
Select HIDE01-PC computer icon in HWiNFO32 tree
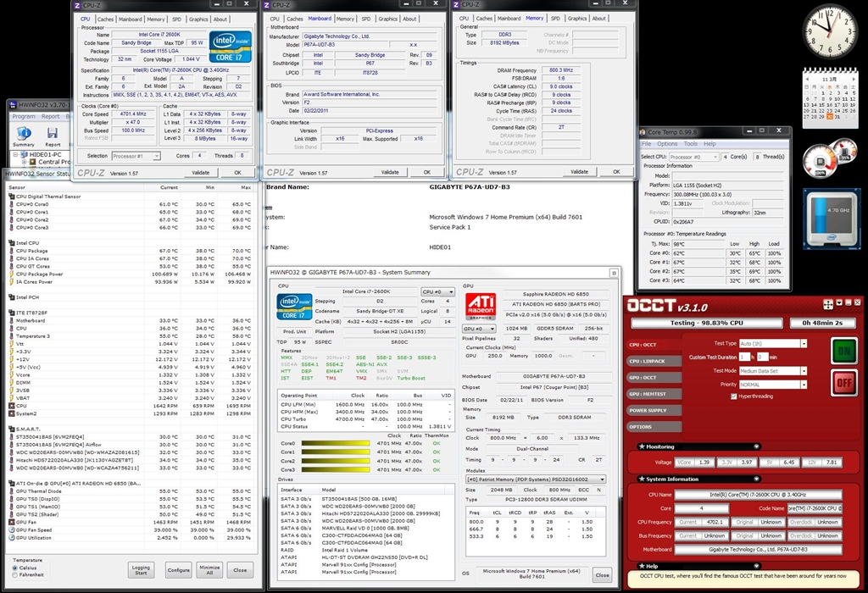pos(24,154)
